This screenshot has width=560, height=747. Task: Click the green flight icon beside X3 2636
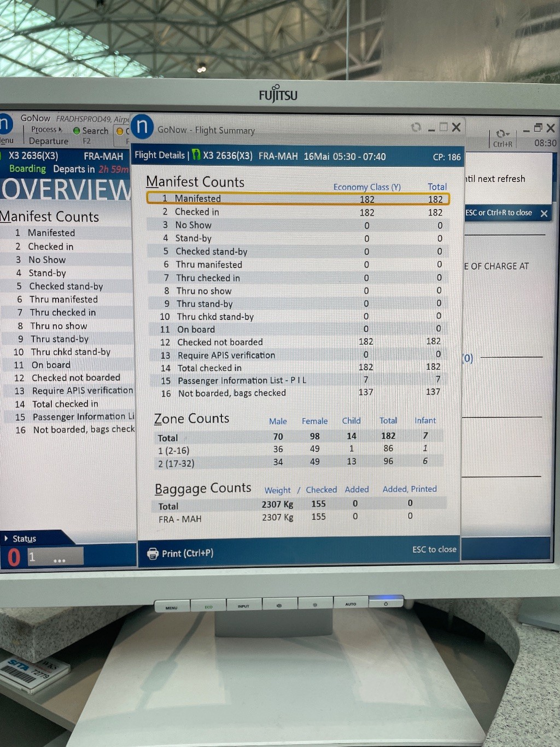click(196, 155)
